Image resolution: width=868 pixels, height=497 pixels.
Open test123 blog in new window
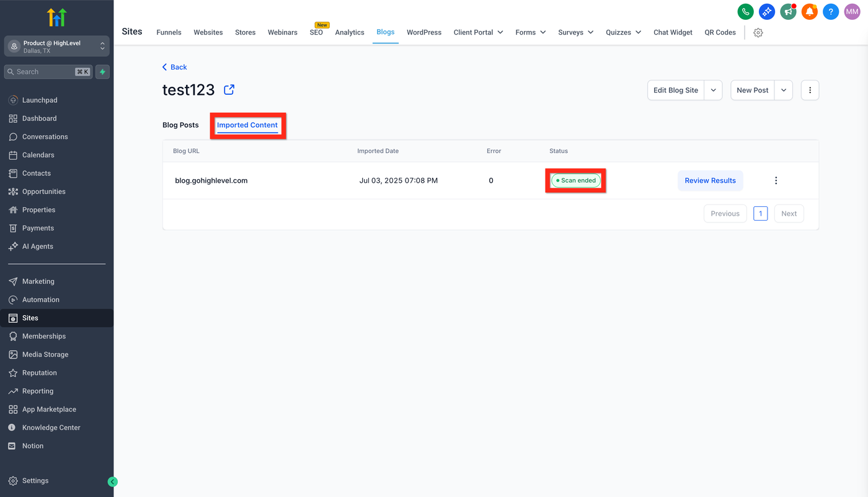[x=229, y=90]
